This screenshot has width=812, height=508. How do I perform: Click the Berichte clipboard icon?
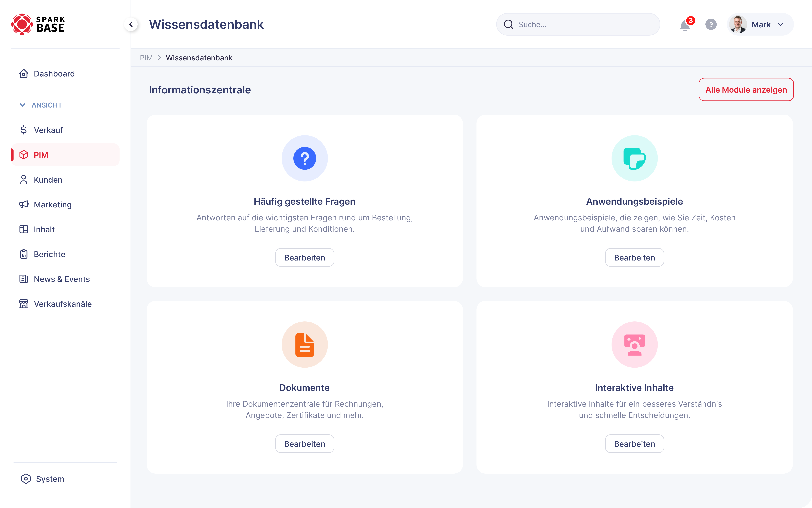[24, 254]
